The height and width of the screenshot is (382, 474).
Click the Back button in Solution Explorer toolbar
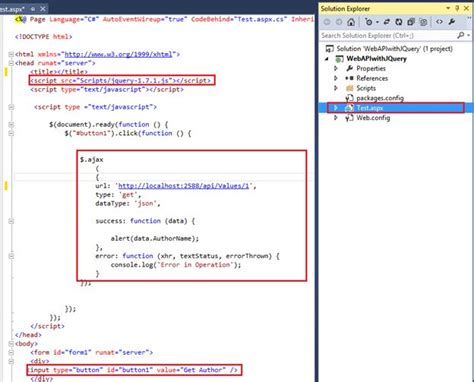point(327,22)
